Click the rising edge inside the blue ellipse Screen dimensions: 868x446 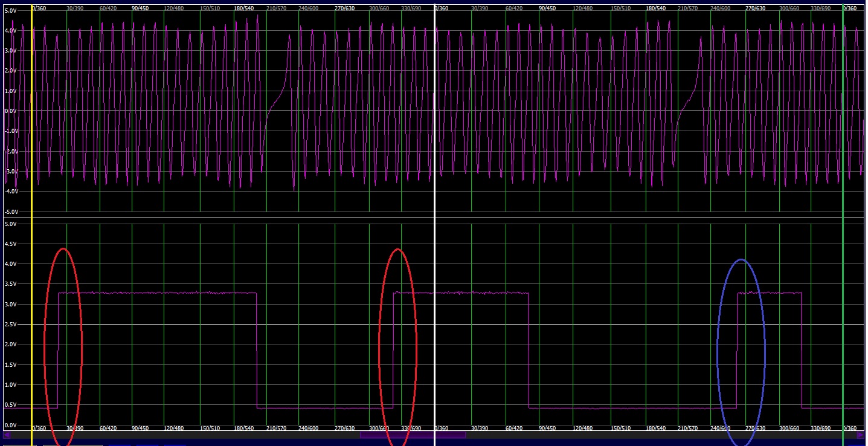tap(737, 351)
